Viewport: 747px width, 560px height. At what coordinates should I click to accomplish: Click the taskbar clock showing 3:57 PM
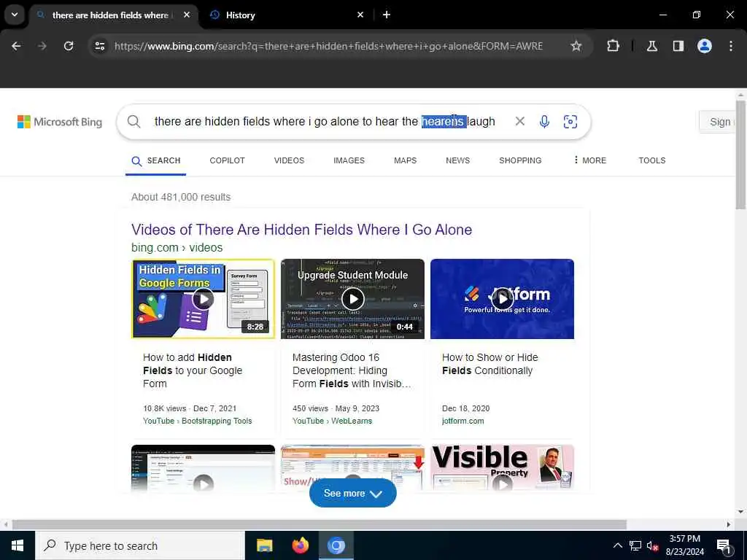[x=684, y=545]
